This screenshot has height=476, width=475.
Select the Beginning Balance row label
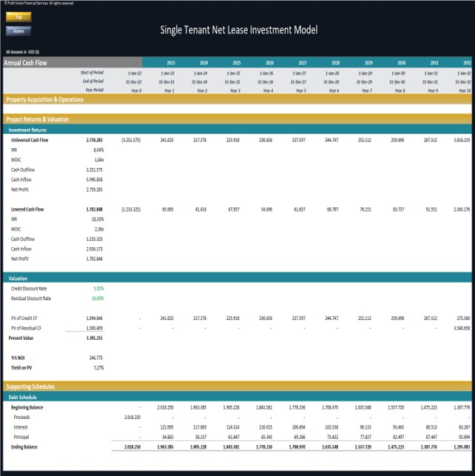pyautogui.click(x=27, y=407)
